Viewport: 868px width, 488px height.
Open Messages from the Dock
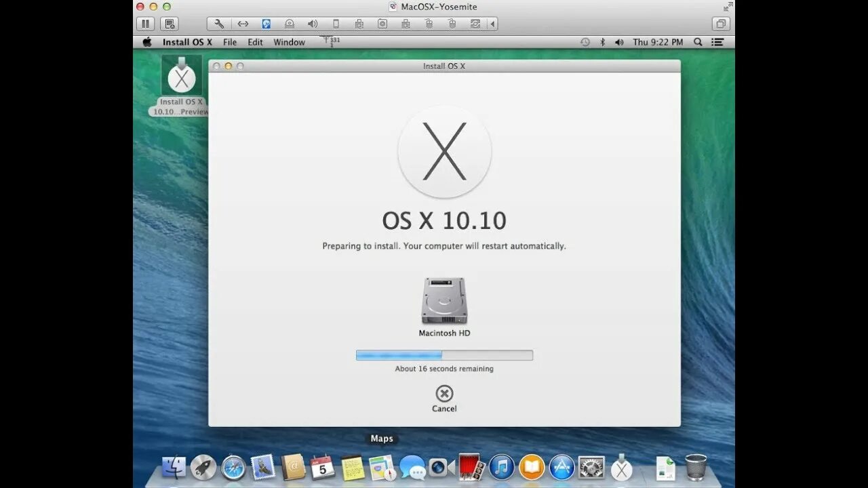(x=412, y=467)
